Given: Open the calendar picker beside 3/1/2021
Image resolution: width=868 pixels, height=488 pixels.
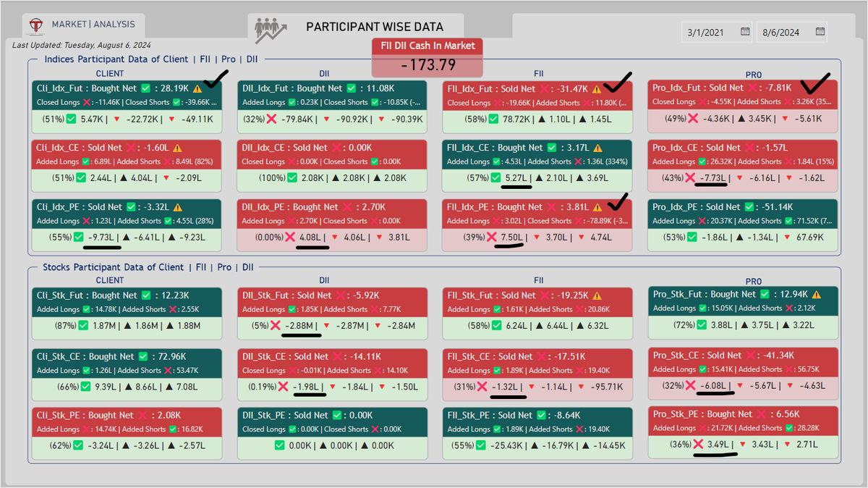Looking at the screenshot, I should tap(745, 32).
